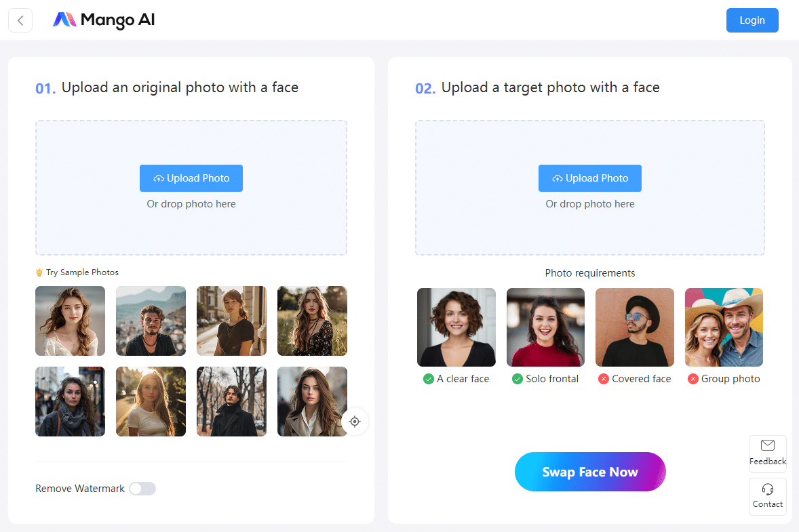The height and width of the screenshot is (532, 799).
Task: Select the first sample photo of the woman
Action: [70, 321]
